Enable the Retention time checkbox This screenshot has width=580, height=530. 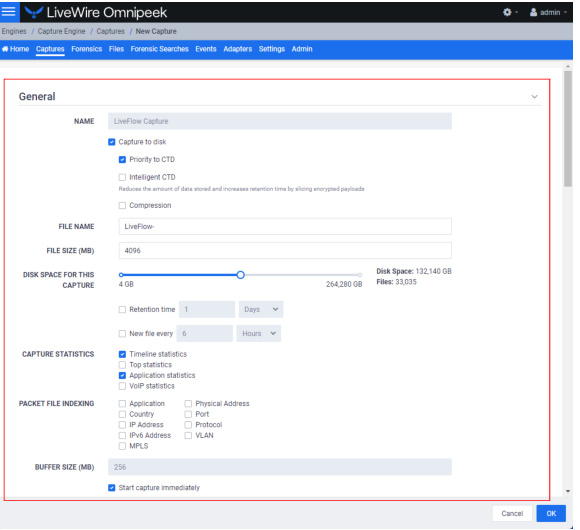[x=122, y=310]
